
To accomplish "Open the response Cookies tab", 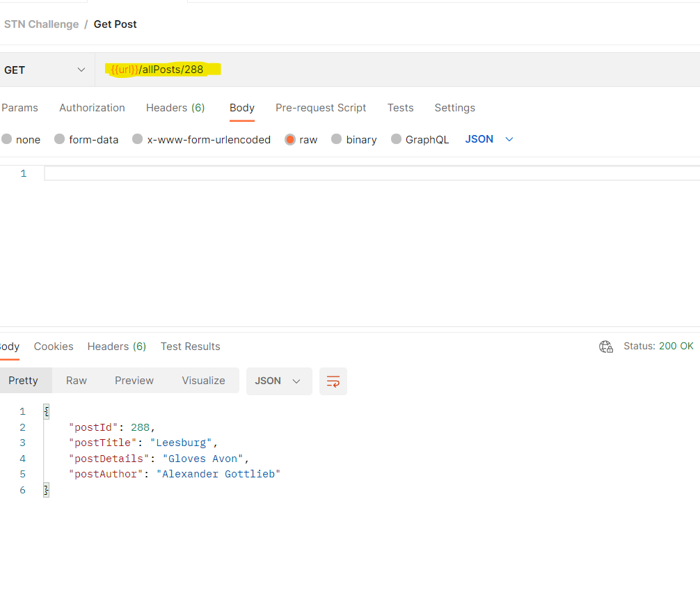I will coord(54,347).
